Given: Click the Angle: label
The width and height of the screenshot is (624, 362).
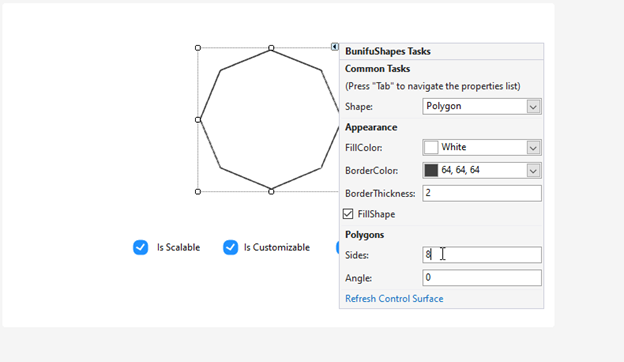Looking at the screenshot, I should pyautogui.click(x=359, y=278).
